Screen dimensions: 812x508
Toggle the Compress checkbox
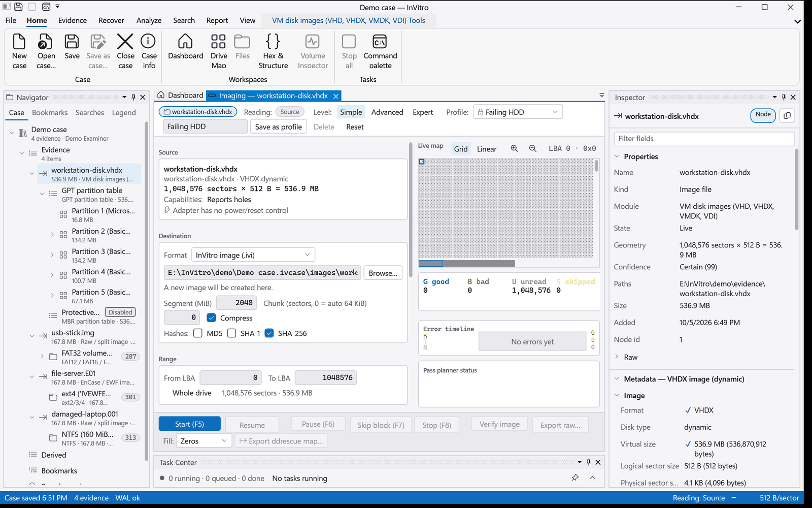212,317
